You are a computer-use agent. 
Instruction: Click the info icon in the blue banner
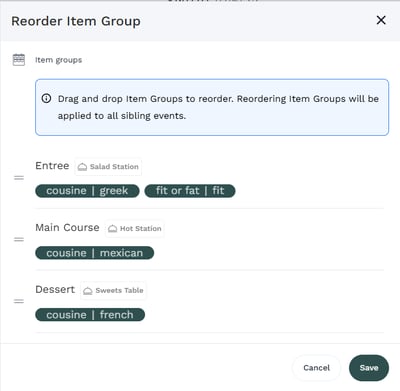pos(46,98)
